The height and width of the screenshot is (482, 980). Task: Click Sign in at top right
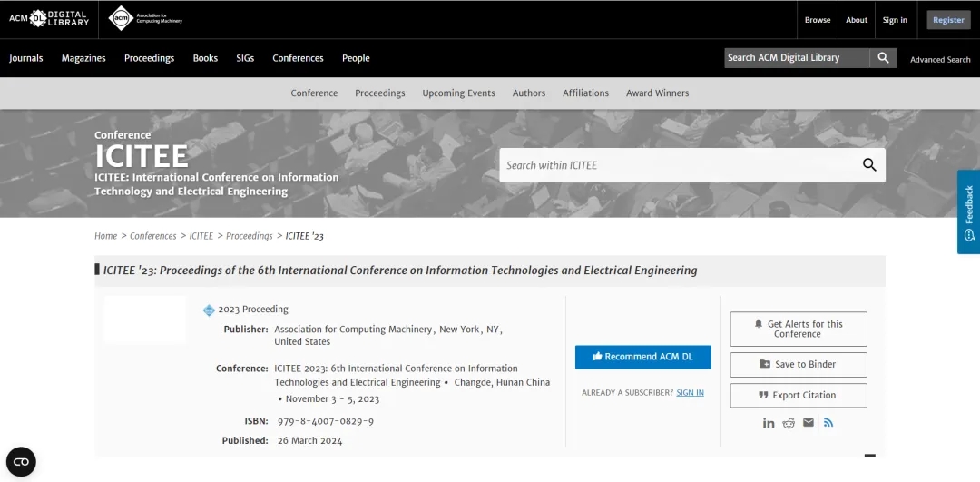895,20
